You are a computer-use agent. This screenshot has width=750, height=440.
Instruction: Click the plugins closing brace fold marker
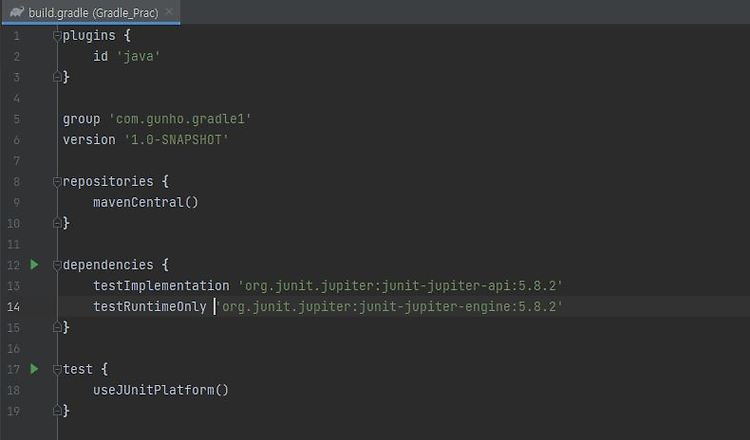[57, 77]
